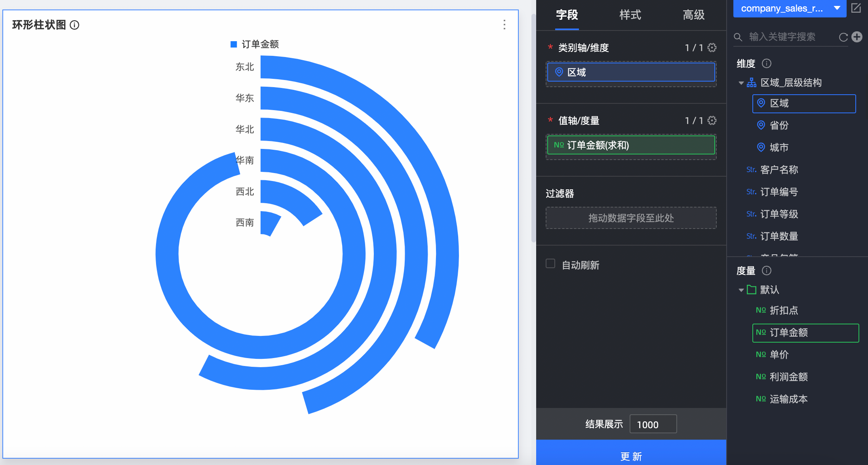The height and width of the screenshot is (465, 868).
Task: Open the chart's three-dot more menu
Action: (x=504, y=25)
